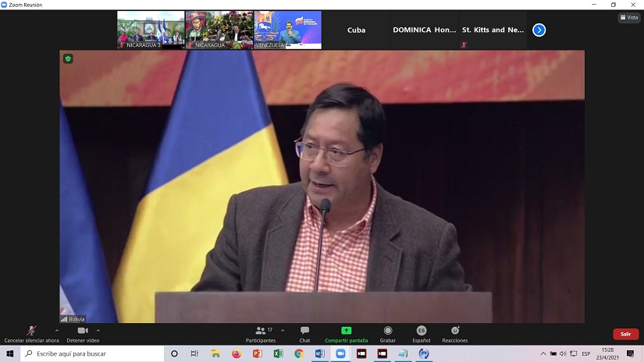Unmute microphone with Cancelar silenciar ahora
The width and height of the screenshot is (644, 362).
tap(31, 335)
